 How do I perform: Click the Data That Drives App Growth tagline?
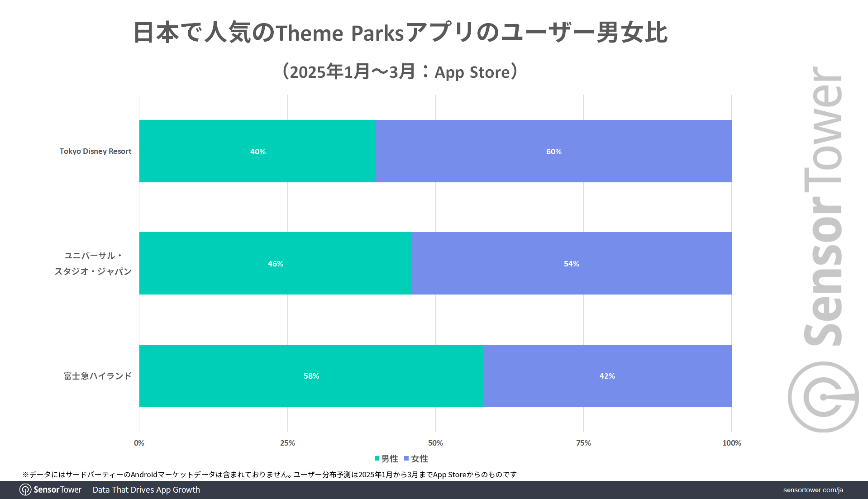tap(146, 490)
